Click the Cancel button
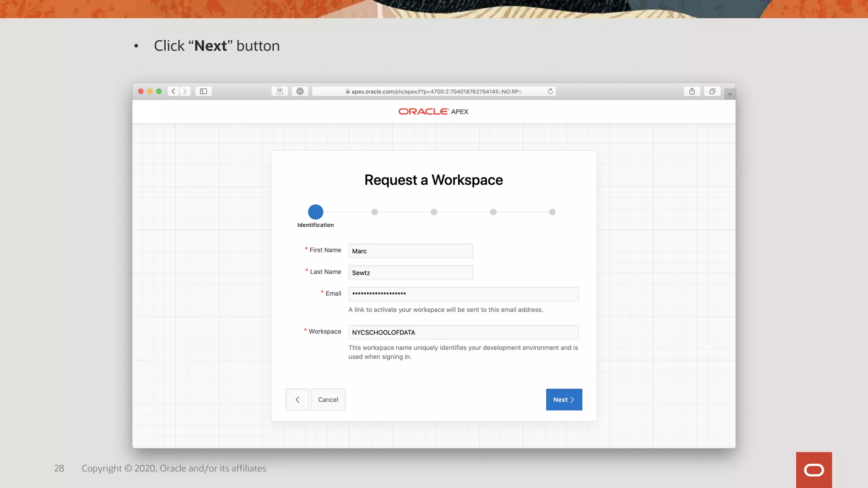Screen dimensions: 868x488 [328, 399]
